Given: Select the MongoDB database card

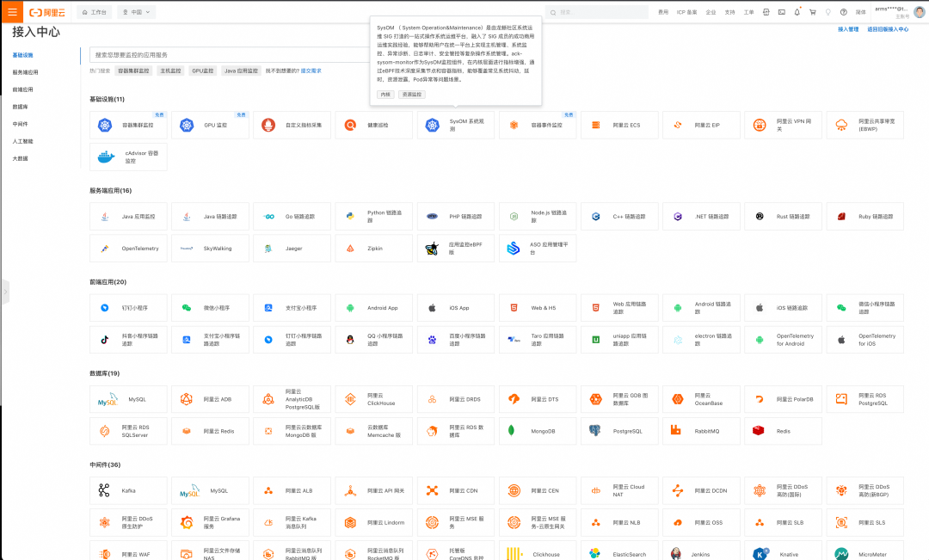Looking at the screenshot, I should tap(538, 431).
